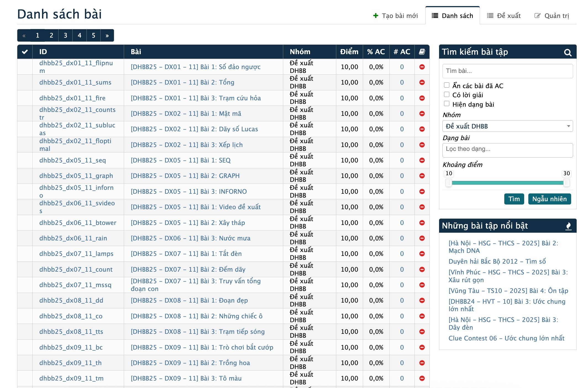Go to next page with » arrow

(107, 35)
